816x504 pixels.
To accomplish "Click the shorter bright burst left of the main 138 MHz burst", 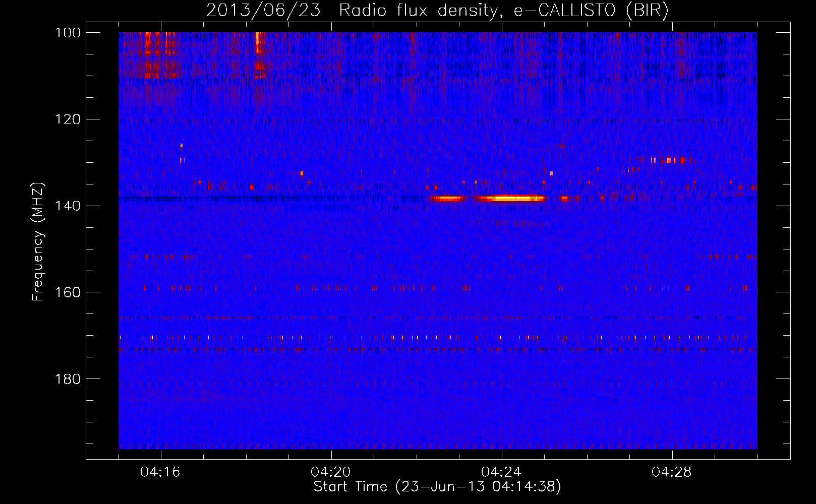I will click(446, 199).
